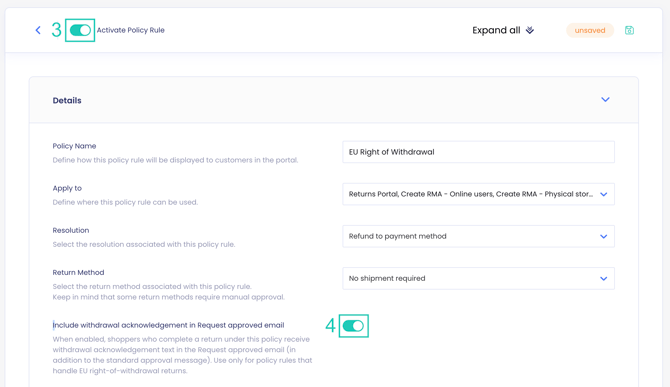
Task: Click the Return Method chevron arrow
Action: coord(603,279)
